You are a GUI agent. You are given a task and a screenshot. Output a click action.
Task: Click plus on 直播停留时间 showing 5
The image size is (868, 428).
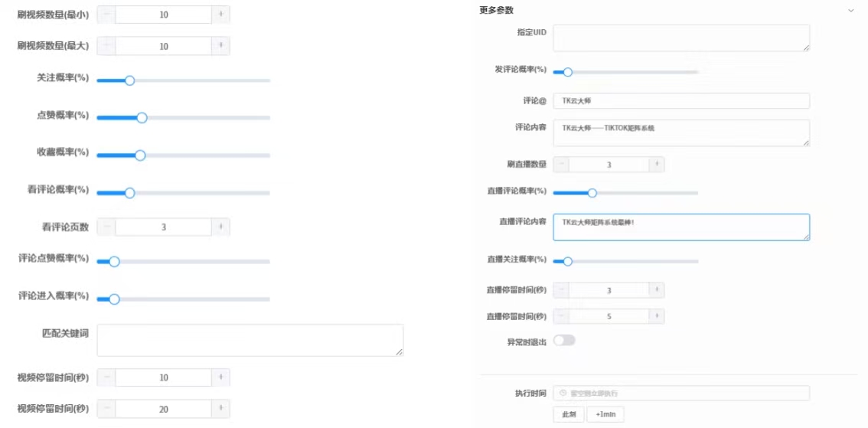pos(656,316)
